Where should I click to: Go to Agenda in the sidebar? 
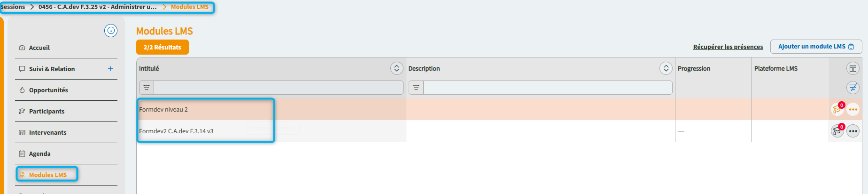click(39, 154)
